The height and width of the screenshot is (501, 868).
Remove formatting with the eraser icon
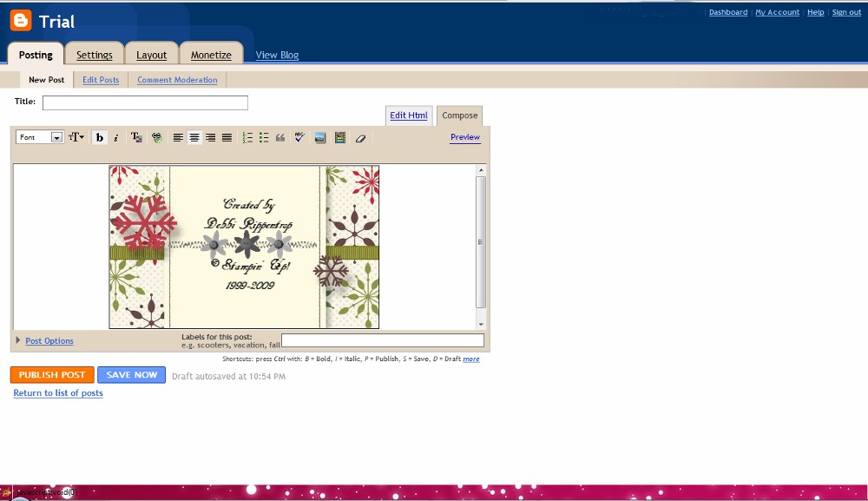coord(360,138)
